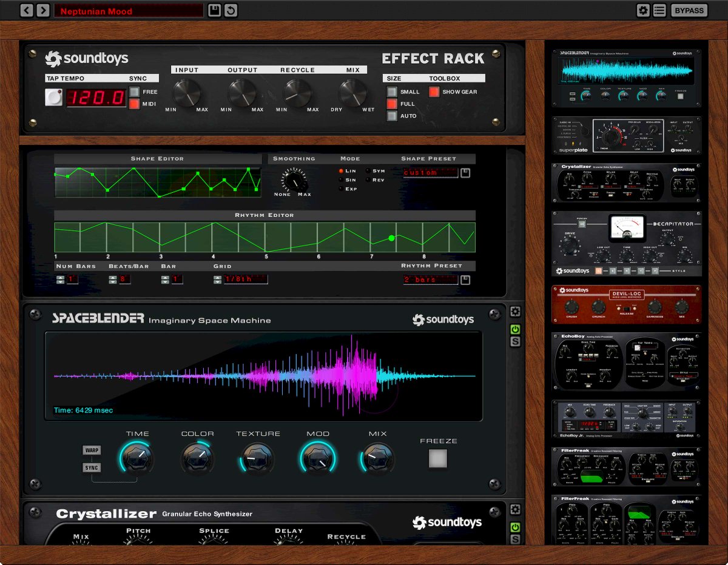Viewport: 728px width, 565px height.
Task: Click the SpaceBlender MIX knob
Action: (378, 458)
